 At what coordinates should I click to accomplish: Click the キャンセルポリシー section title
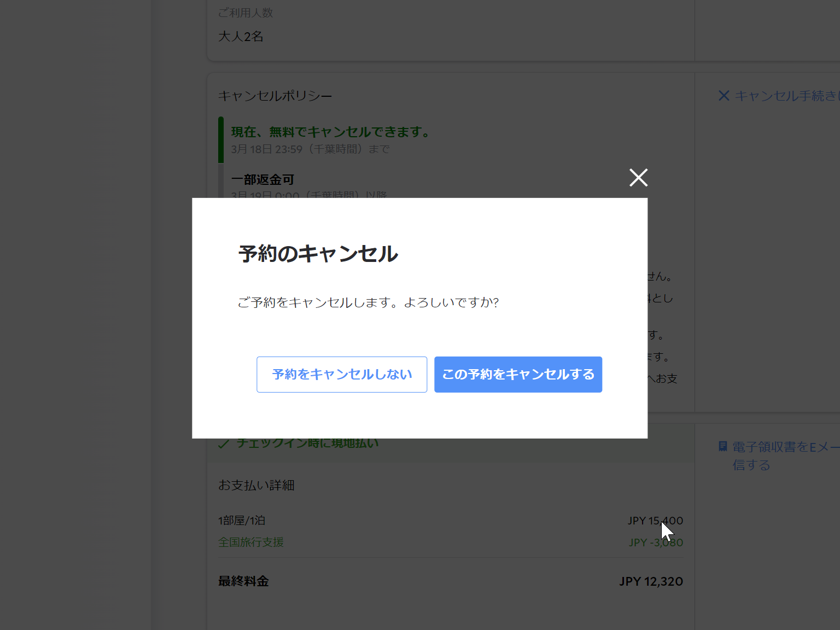(x=275, y=95)
